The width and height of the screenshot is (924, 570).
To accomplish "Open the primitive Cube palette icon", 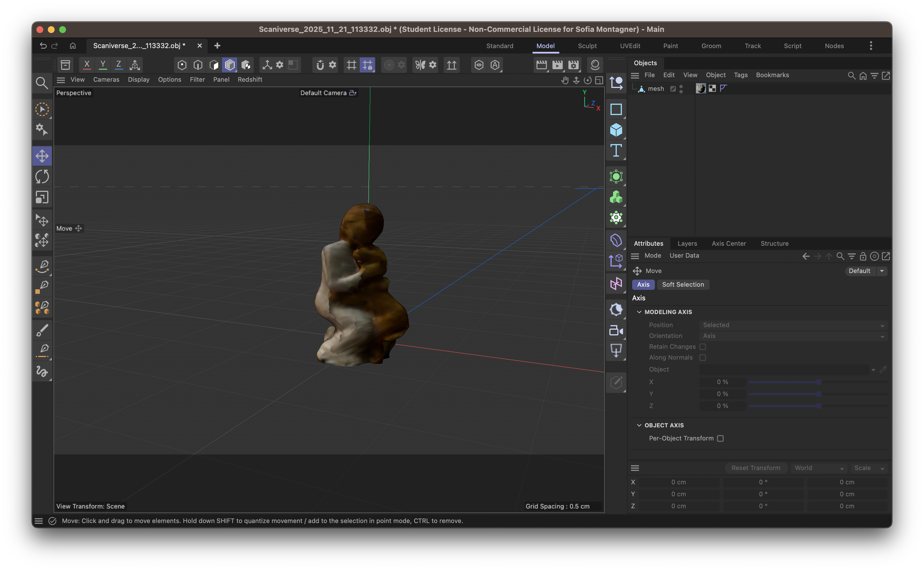I will [616, 130].
